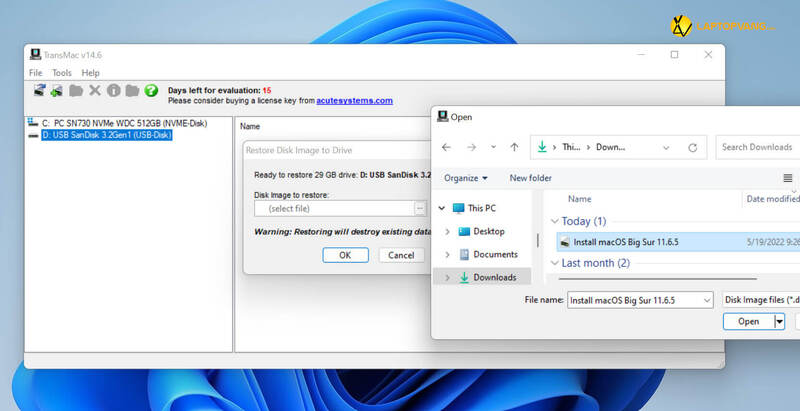
Task: Open the File name dropdown arrow
Action: pyautogui.click(x=707, y=300)
